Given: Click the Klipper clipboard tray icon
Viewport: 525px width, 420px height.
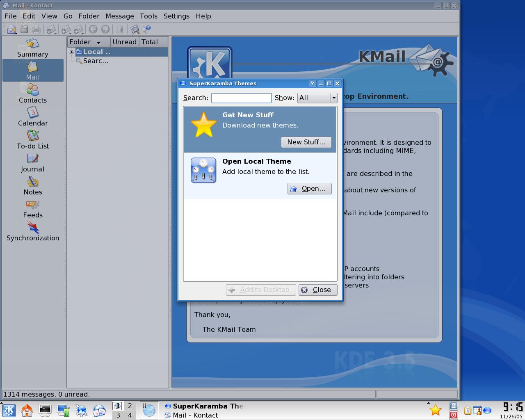Looking at the screenshot, I should coord(467,410).
